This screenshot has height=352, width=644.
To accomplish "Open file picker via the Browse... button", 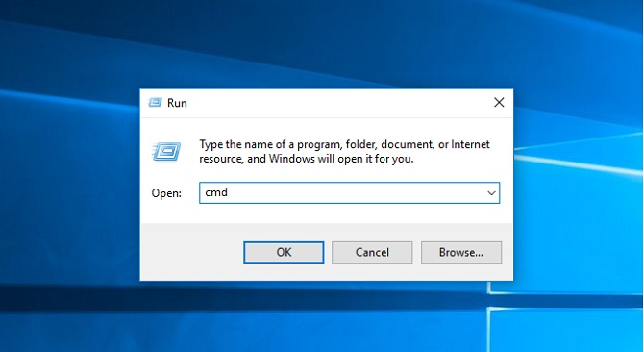I will (x=461, y=252).
